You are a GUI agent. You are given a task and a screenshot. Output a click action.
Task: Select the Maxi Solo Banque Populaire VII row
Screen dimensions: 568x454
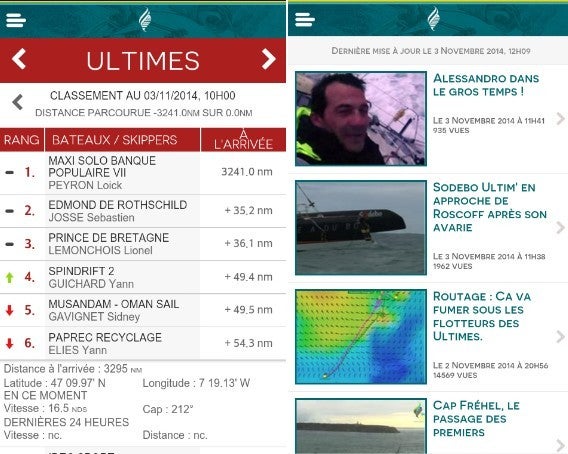143,173
